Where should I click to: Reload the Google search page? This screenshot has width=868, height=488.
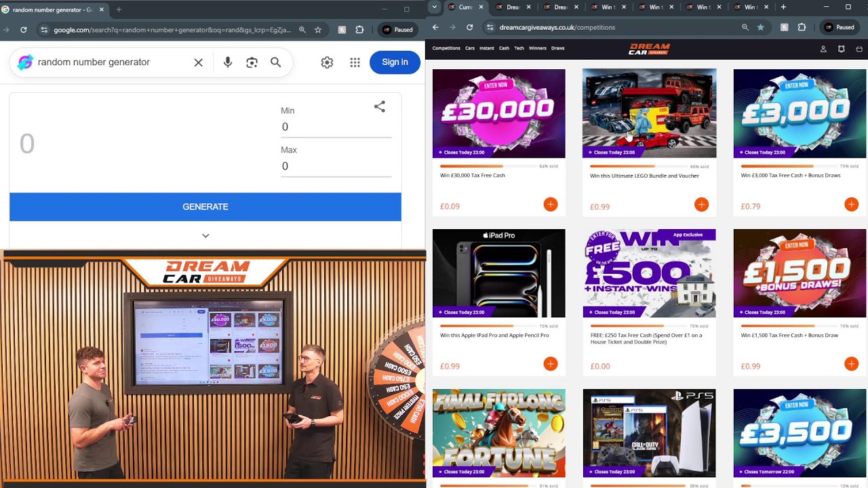[x=24, y=30]
